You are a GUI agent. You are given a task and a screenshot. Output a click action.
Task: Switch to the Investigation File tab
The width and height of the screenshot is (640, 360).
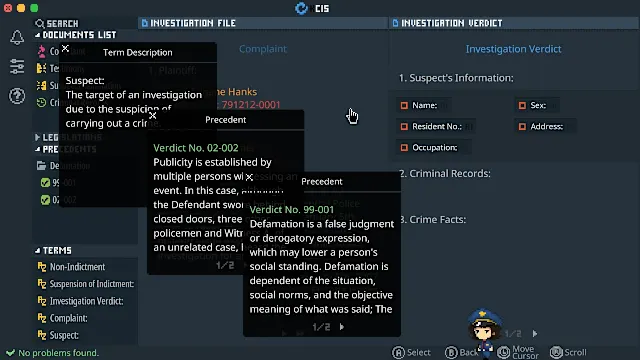(x=263, y=23)
